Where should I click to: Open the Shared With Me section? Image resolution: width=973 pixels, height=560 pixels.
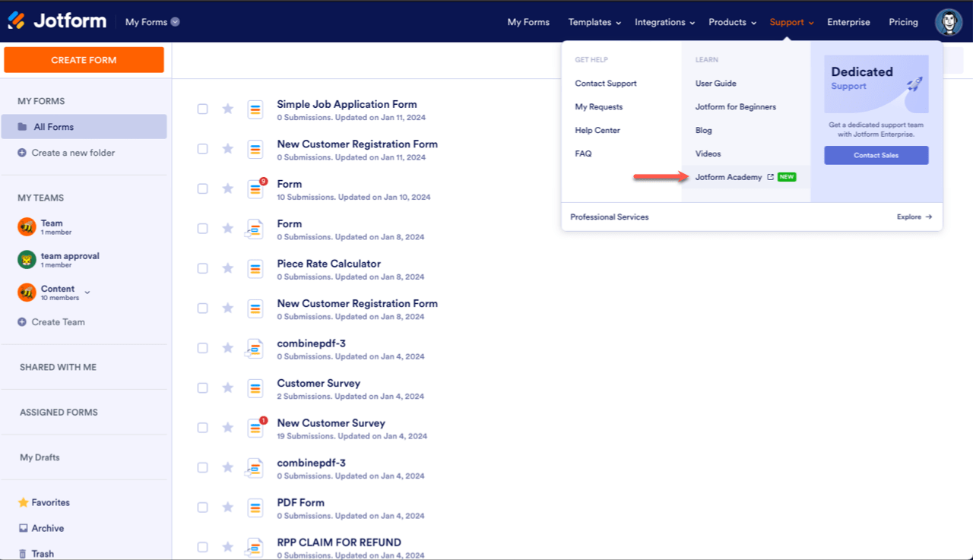[x=58, y=367]
